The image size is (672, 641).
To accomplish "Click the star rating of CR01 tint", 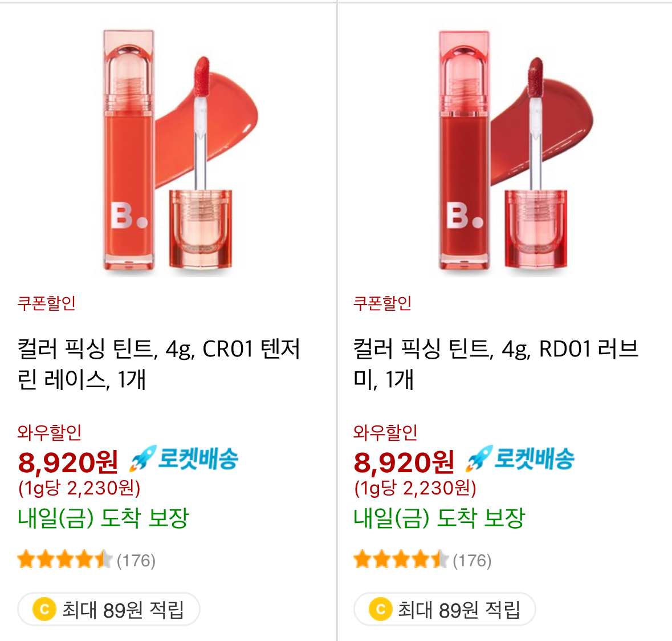I will tap(64, 560).
